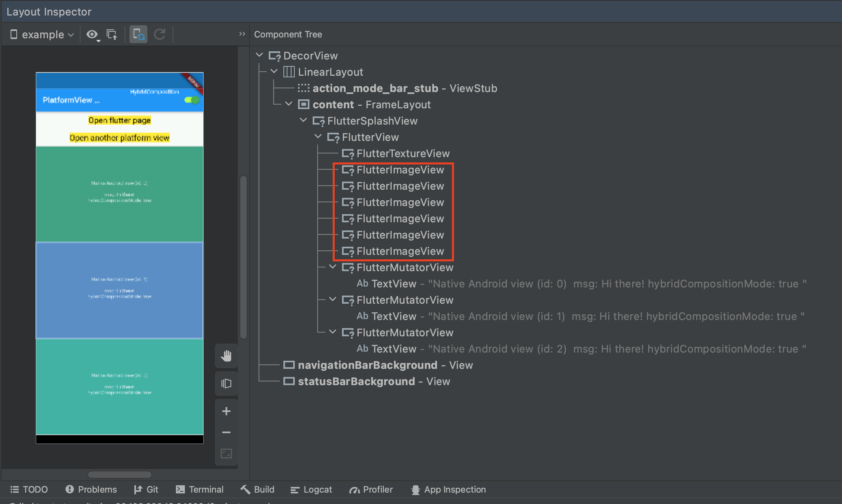
Task: Reset zoom to fit the screen
Action: 226,453
